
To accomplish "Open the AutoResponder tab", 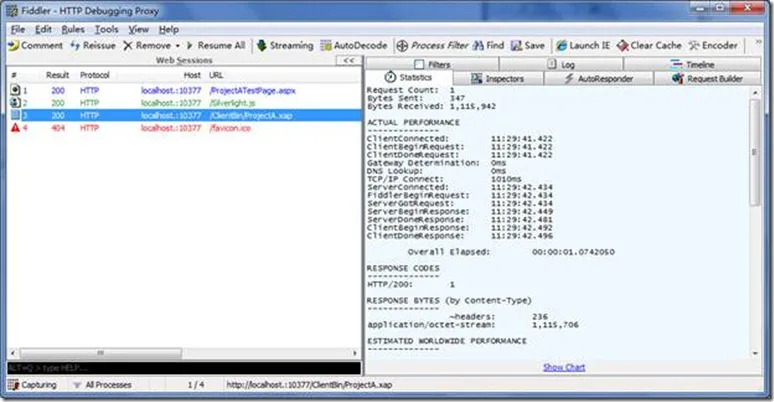I will point(598,79).
